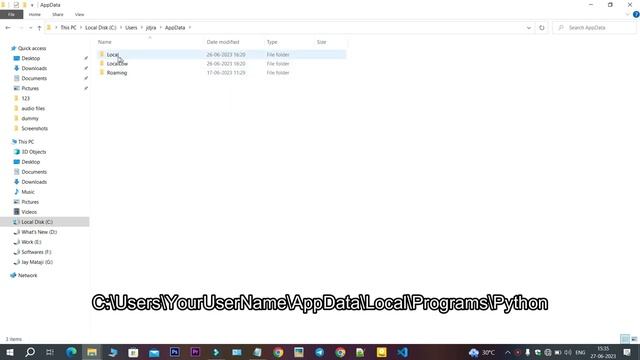Screen dimensions: 640x360
Task: Open the Share ribbon tab
Action: click(58, 14)
